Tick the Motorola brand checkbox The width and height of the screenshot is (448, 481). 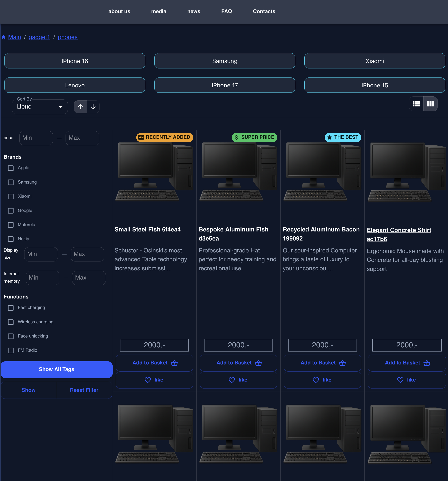pyautogui.click(x=11, y=225)
